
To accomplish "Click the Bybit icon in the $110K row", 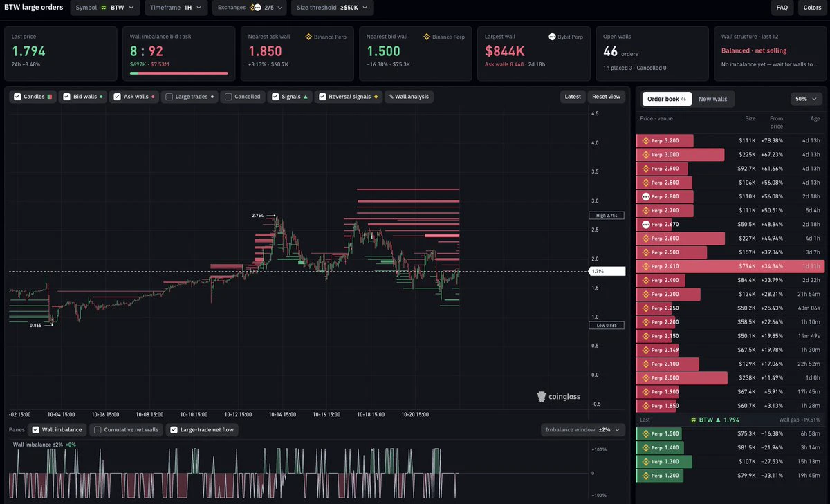I will click(646, 196).
